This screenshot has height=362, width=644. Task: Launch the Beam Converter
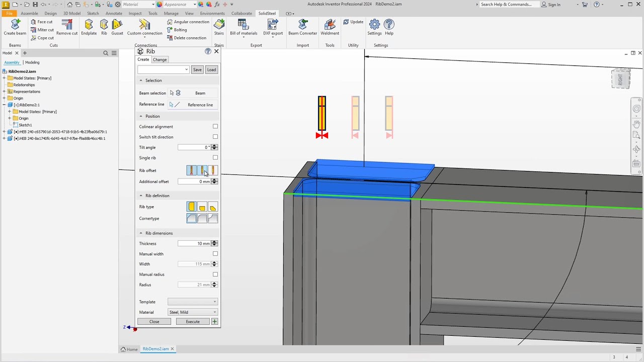303,28
